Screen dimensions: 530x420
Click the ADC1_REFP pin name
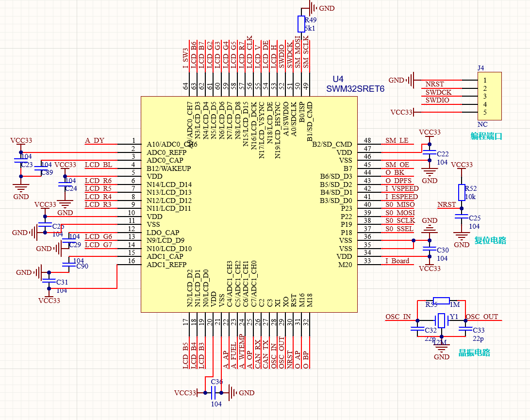coord(166,265)
